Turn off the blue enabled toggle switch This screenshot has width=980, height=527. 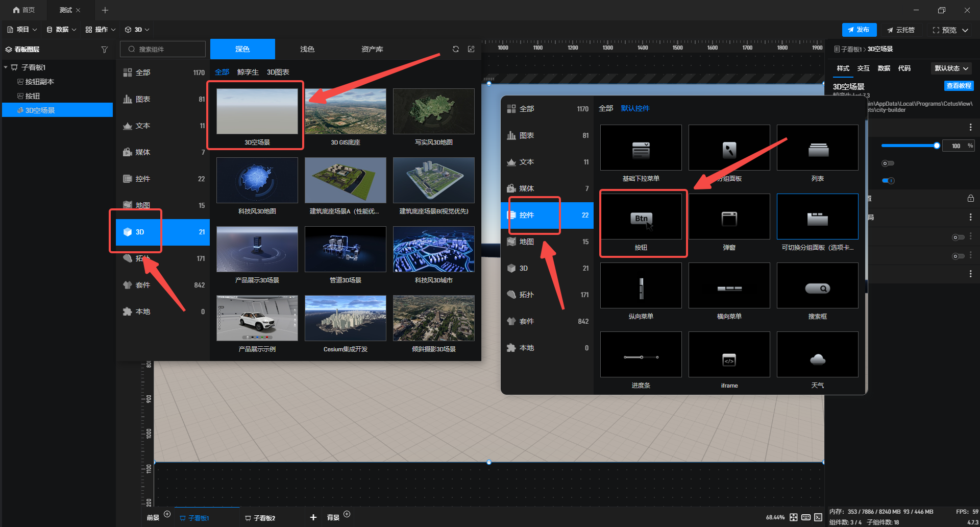point(888,180)
